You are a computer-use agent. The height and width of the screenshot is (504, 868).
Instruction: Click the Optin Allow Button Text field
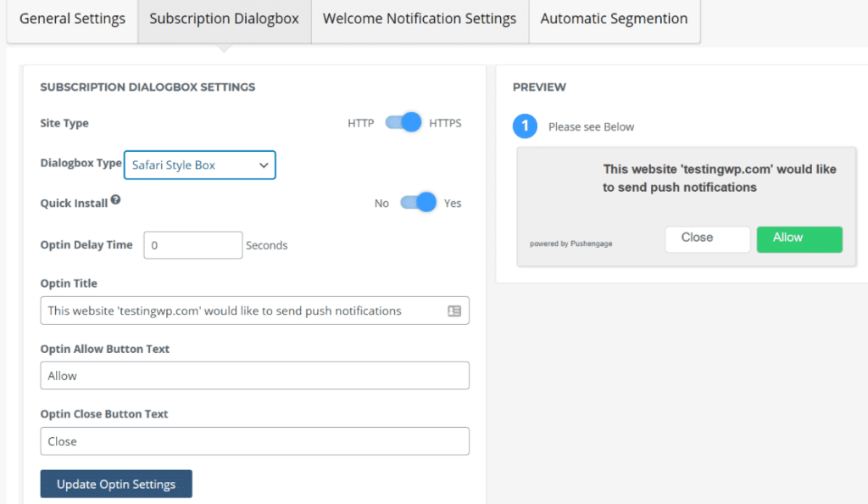coord(254,375)
